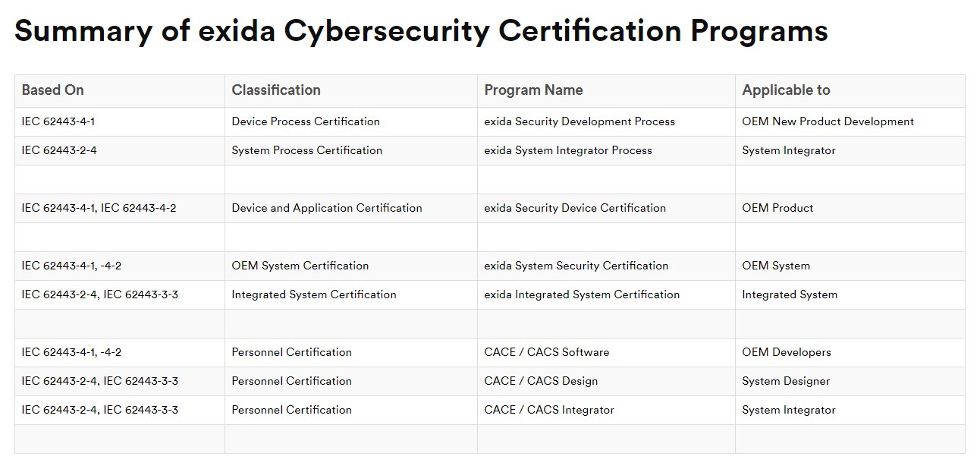Click the 'IEC 62443-2-4' cell in the System Process row

tap(120, 150)
